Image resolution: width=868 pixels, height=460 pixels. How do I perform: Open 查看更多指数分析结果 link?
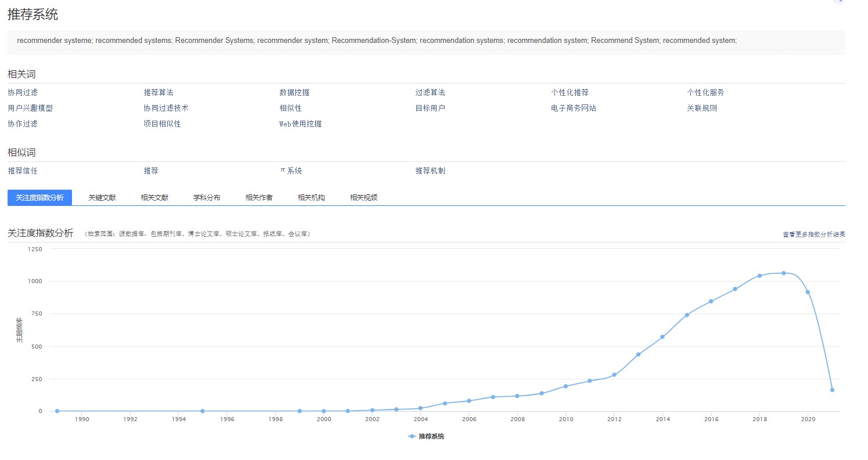pos(813,234)
